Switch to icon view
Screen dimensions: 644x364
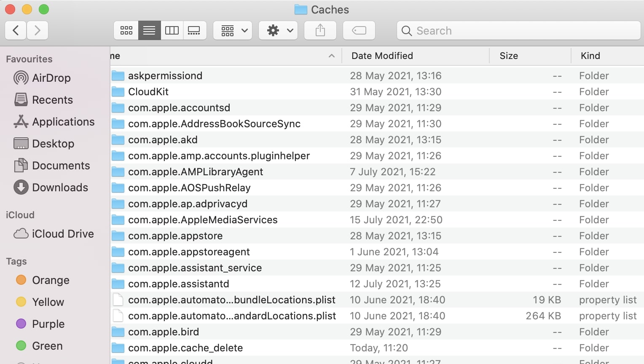[126, 30]
